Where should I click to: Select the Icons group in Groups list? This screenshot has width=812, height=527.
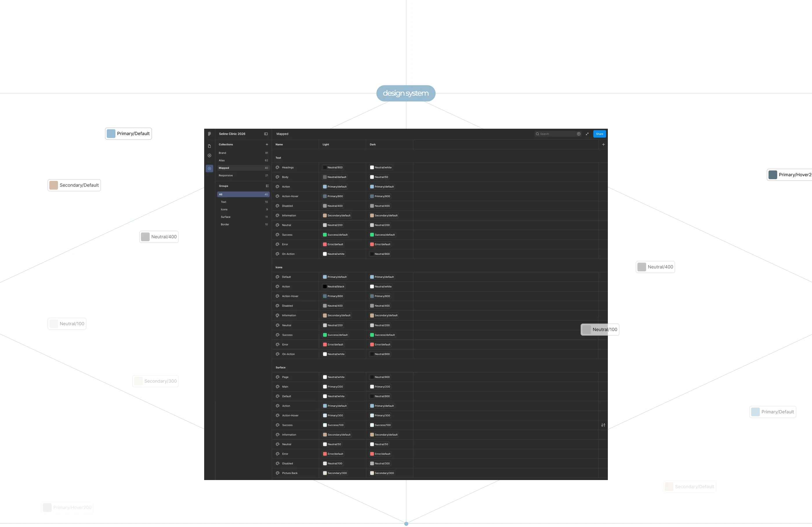[243, 209]
